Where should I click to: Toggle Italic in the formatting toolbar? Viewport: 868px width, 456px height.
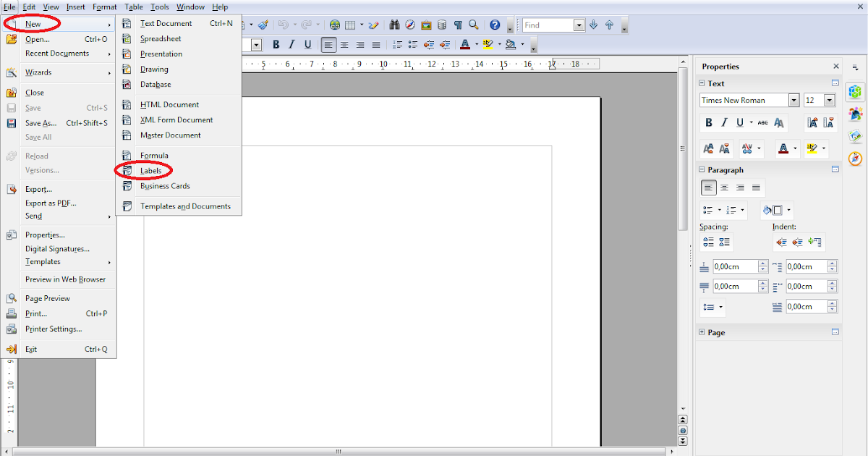[292, 45]
